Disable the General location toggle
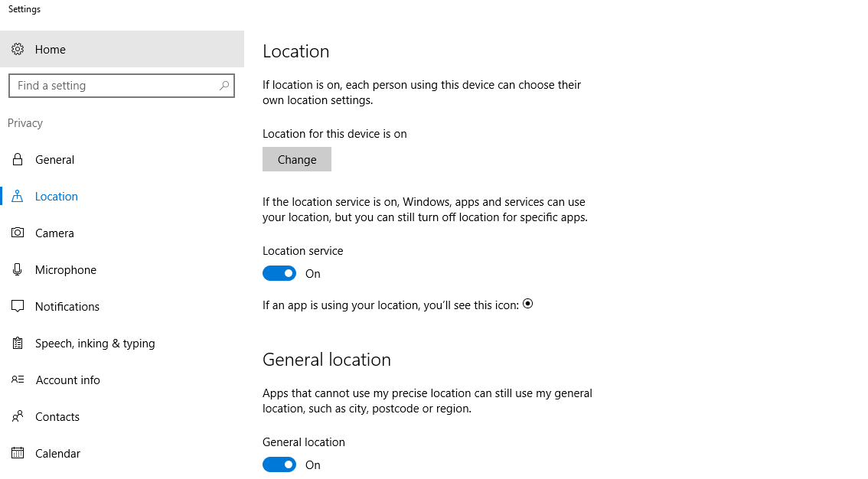 [279, 464]
